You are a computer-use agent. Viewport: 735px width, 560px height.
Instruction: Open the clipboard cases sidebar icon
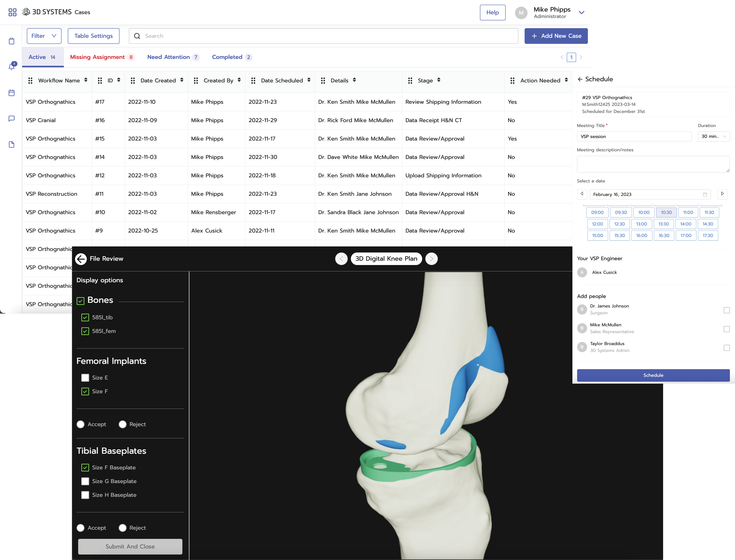point(12,41)
